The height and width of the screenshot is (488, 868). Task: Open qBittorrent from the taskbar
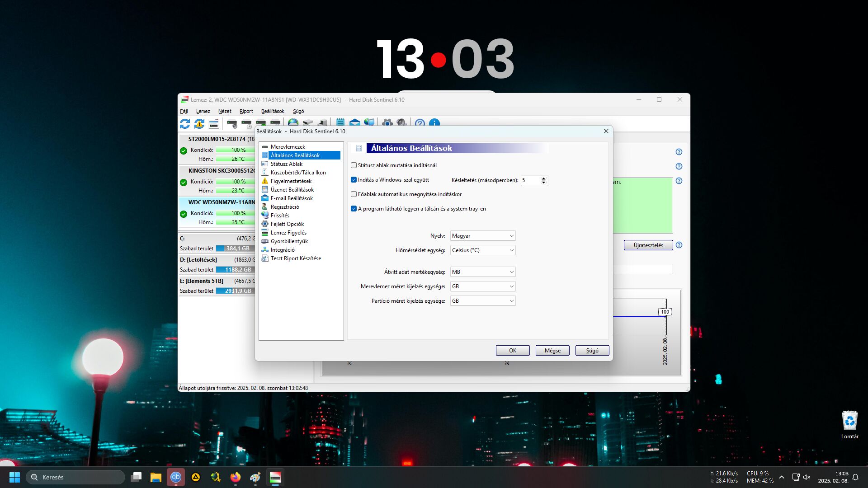176,477
